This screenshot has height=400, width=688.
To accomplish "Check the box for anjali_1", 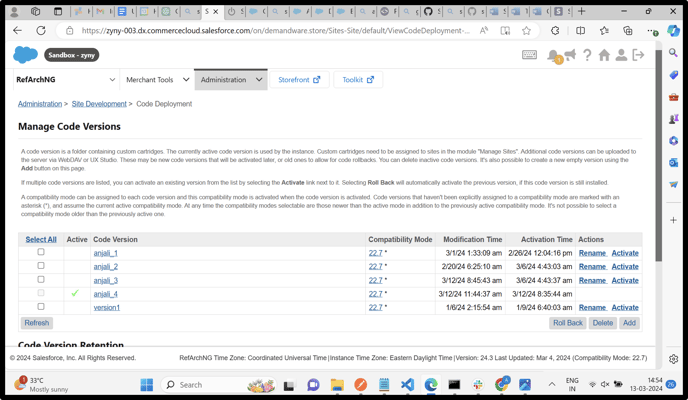I will point(41,253).
